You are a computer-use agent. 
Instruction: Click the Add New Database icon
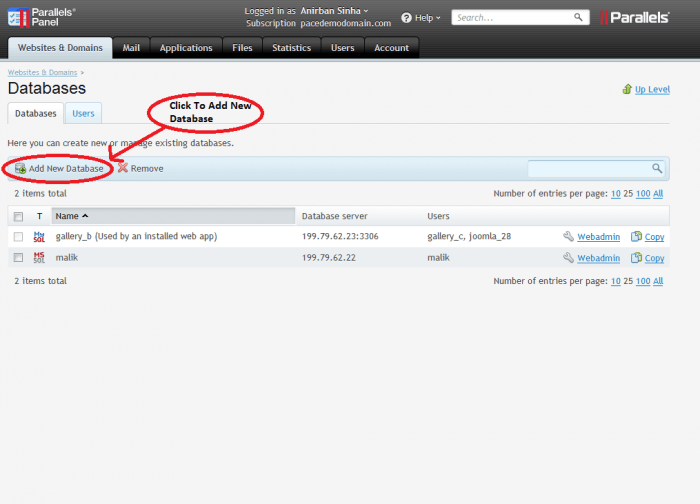pyautogui.click(x=20, y=169)
